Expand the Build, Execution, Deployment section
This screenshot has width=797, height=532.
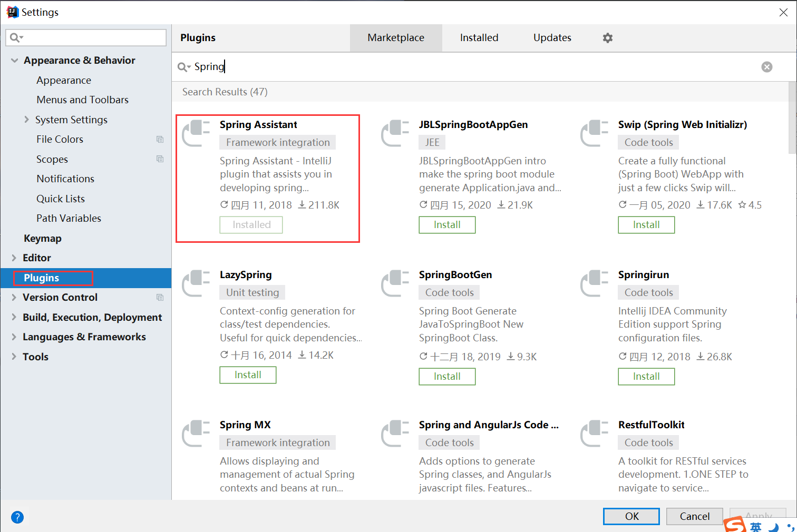[14, 317]
